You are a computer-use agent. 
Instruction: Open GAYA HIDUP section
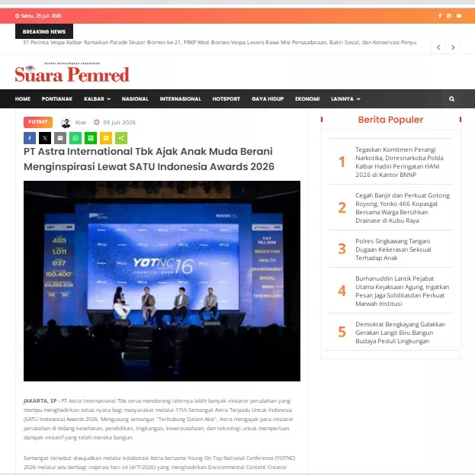coord(268,99)
